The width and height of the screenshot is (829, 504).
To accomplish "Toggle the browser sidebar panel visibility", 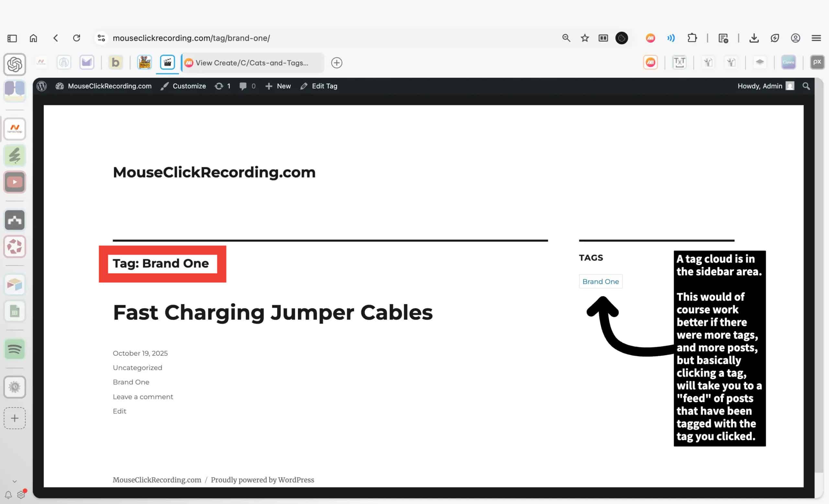I will click(12, 38).
